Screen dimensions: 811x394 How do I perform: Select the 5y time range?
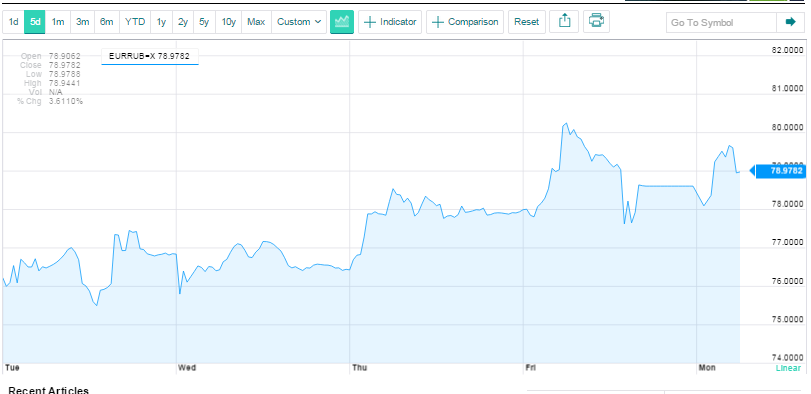[x=204, y=22]
